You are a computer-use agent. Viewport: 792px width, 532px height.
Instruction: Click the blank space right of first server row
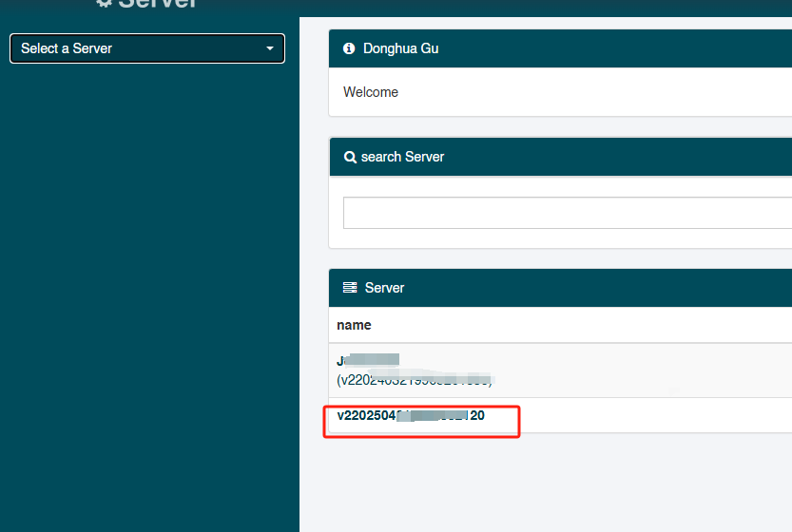coord(656,370)
